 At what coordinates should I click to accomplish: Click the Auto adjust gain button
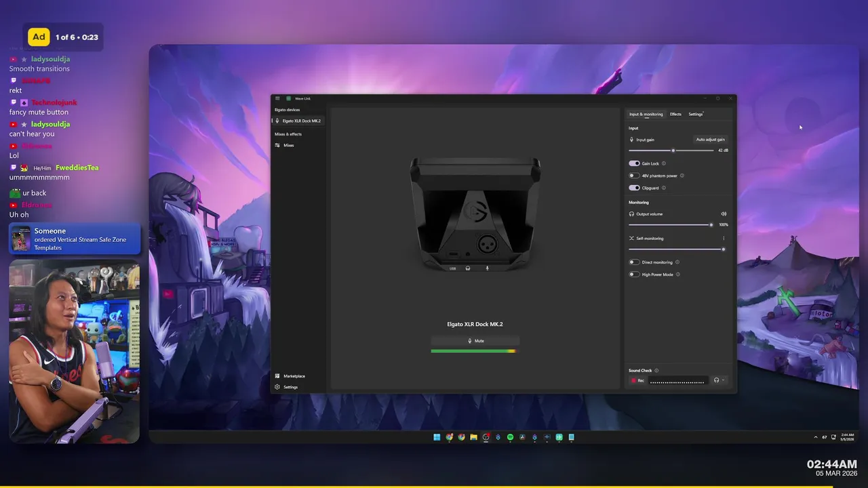coord(710,140)
